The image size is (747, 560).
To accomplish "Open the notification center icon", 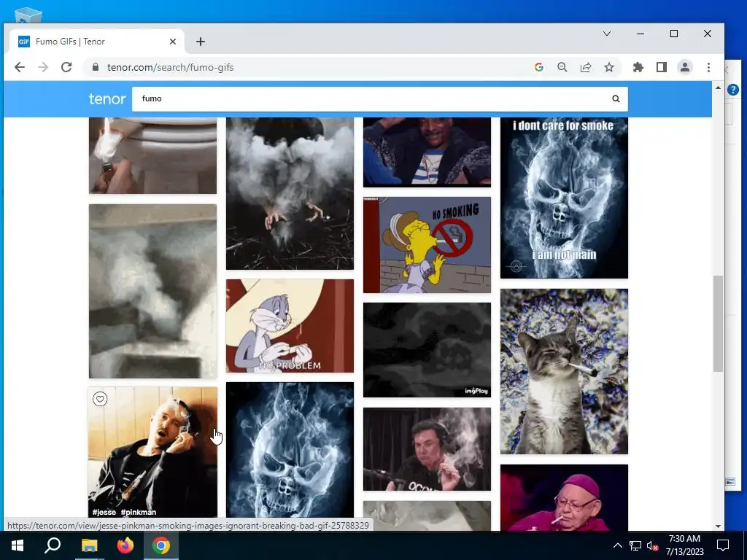I will (723, 545).
